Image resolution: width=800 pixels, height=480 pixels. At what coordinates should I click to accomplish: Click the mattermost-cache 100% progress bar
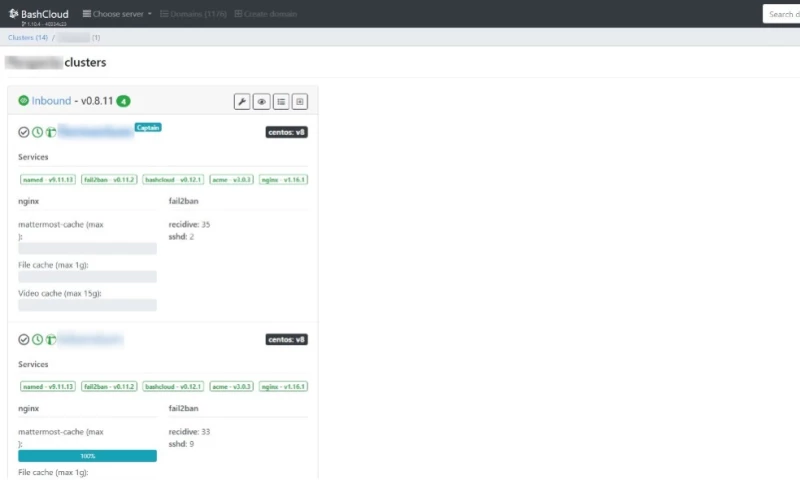click(x=87, y=456)
